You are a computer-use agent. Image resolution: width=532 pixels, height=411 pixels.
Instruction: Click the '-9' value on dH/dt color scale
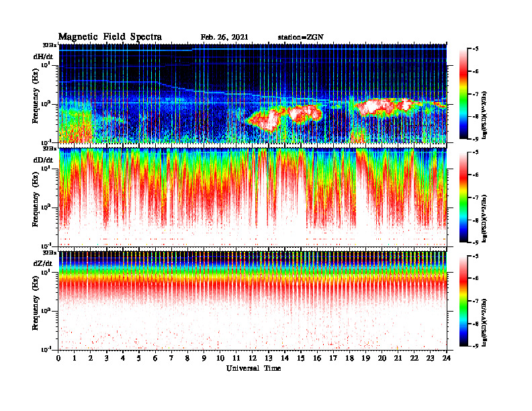click(x=476, y=139)
